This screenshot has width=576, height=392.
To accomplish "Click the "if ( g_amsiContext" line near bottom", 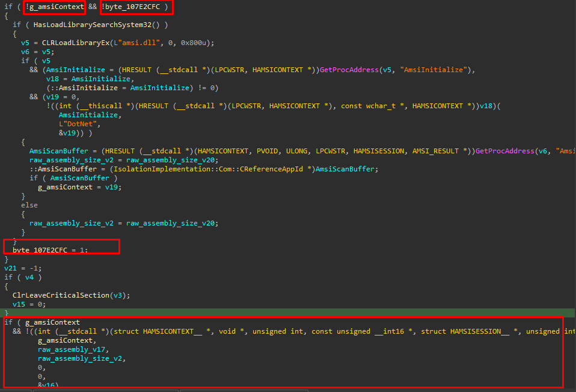I will tap(42, 323).
